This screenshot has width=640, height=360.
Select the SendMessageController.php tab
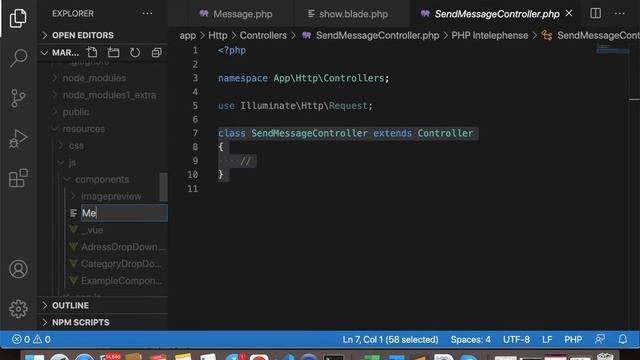click(496, 14)
